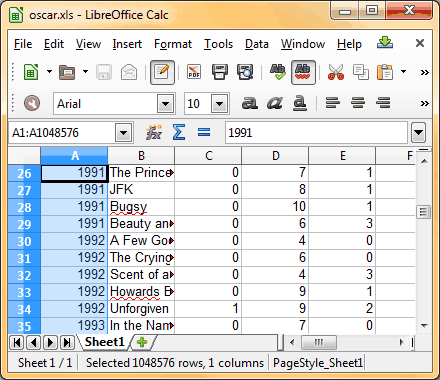The image size is (440, 380).
Task: Switch to the Sheet1 tab
Action: [x=104, y=342]
